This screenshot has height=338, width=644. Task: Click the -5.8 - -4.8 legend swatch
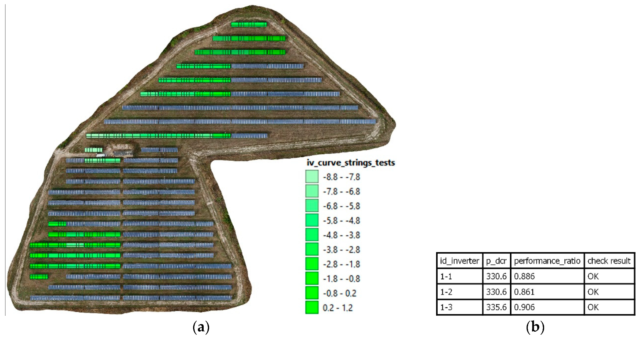coord(312,220)
